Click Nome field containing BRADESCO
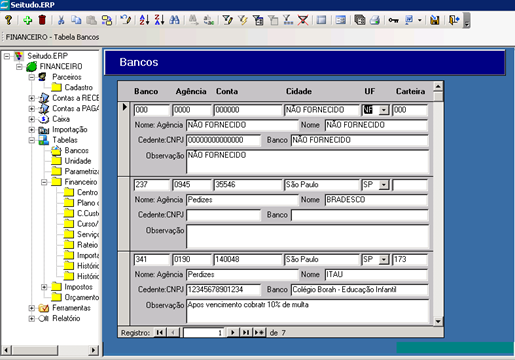This screenshot has height=360, width=515. (376, 200)
